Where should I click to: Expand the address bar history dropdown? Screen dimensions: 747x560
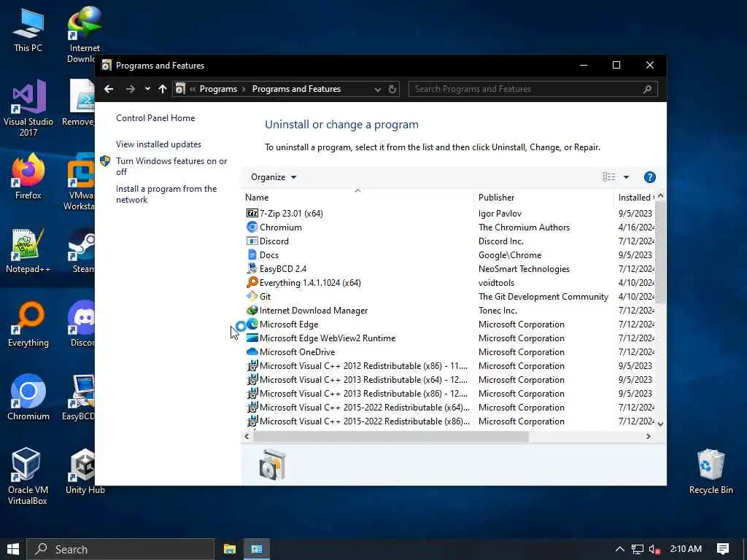pyautogui.click(x=377, y=89)
